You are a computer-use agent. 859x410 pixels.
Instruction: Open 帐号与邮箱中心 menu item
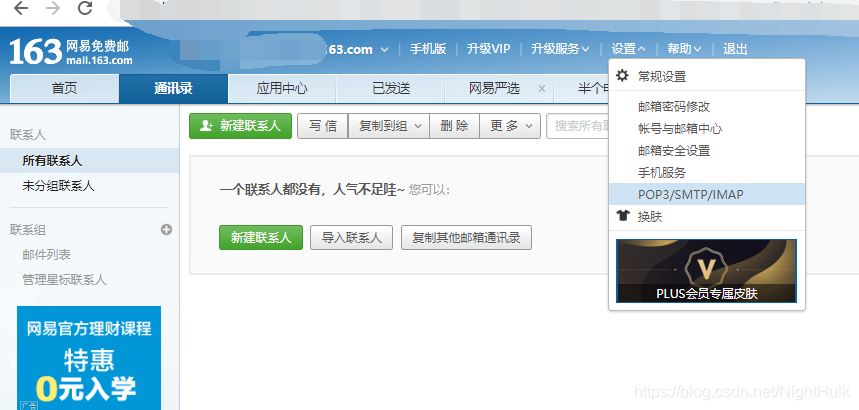[707, 128]
